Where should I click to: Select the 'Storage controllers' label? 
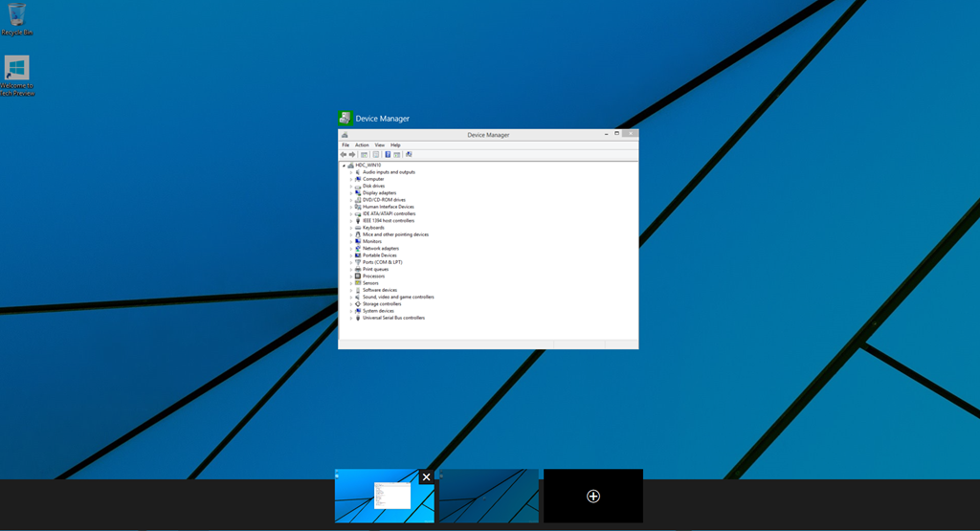tap(382, 304)
